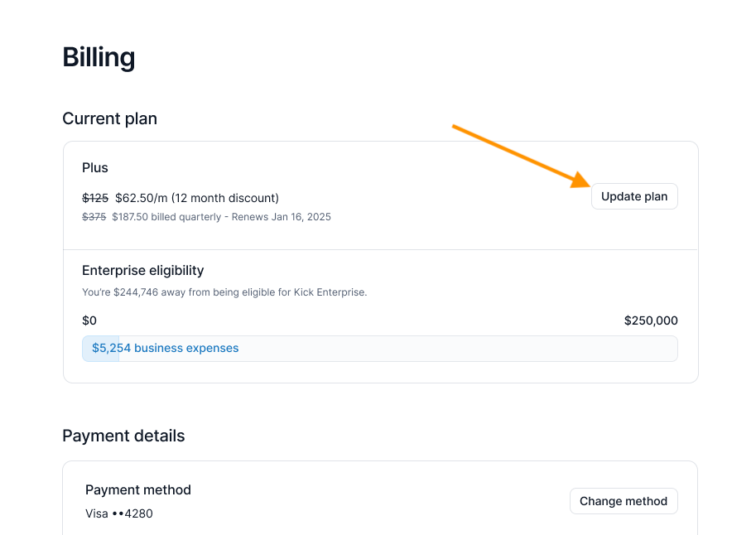Click the Billing page heading
This screenshot has height=535, width=756.
coord(99,57)
